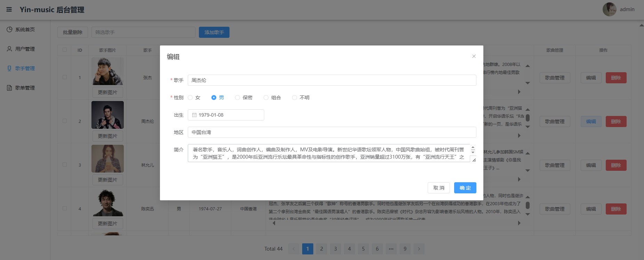Image resolution: width=644 pixels, height=260 pixels.
Task: Click 更新图片 under 张杰's photo
Action: click(108, 92)
